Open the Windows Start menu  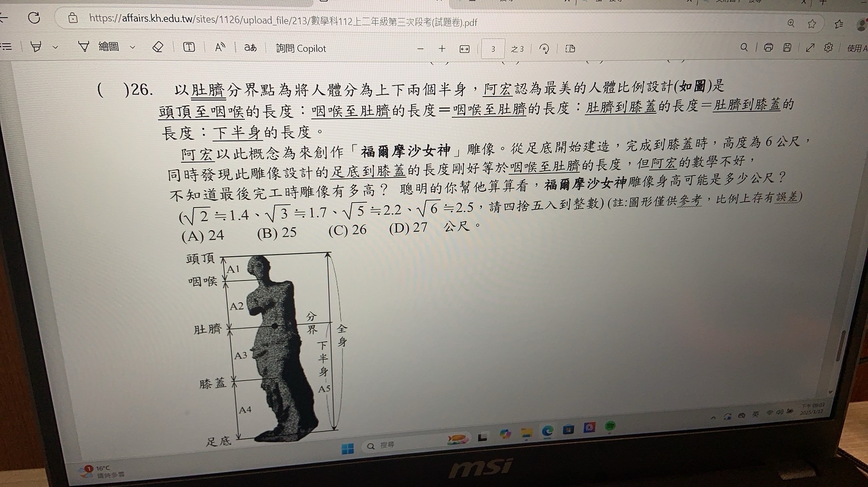tap(348, 448)
